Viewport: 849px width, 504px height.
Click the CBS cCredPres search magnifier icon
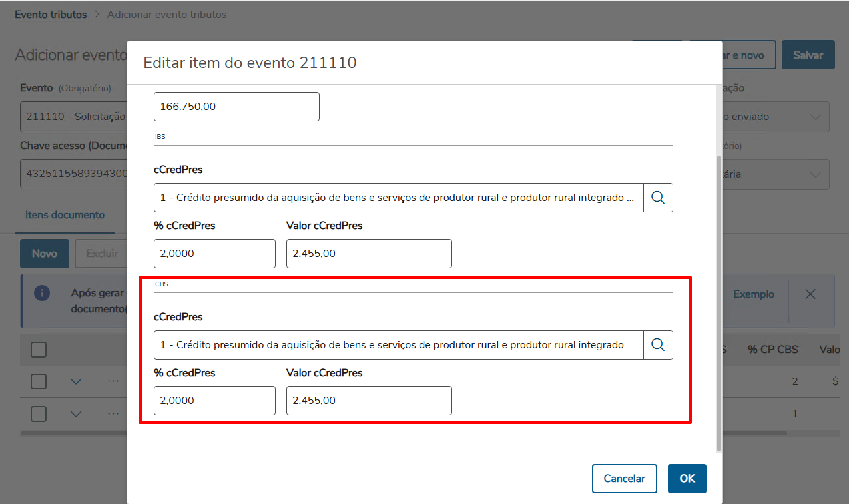click(658, 345)
